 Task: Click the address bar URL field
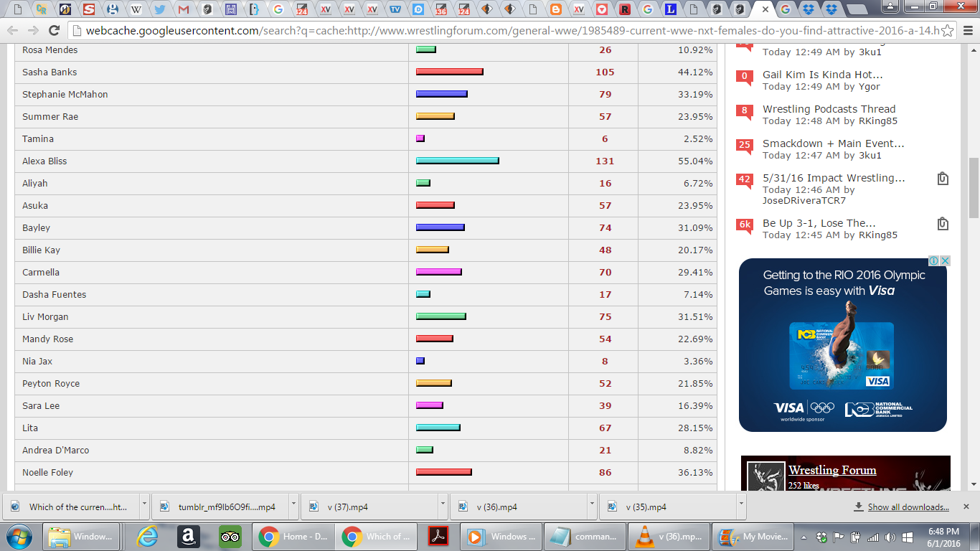click(x=502, y=31)
